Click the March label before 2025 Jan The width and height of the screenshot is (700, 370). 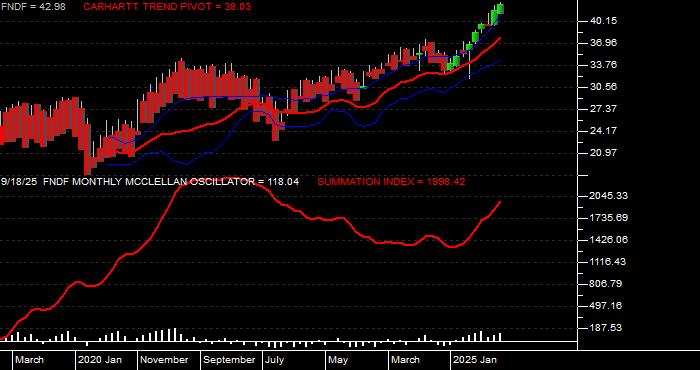coord(405,360)
